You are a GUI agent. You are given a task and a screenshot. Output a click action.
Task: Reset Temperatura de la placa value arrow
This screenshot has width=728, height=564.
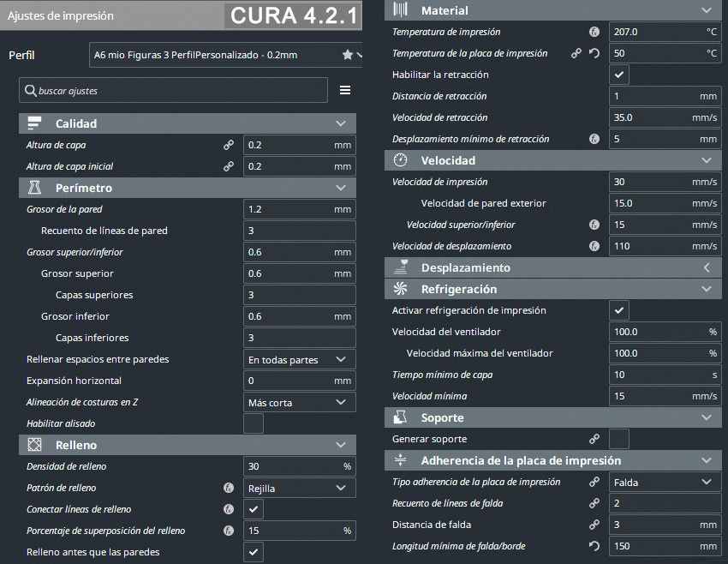point(594,53)
